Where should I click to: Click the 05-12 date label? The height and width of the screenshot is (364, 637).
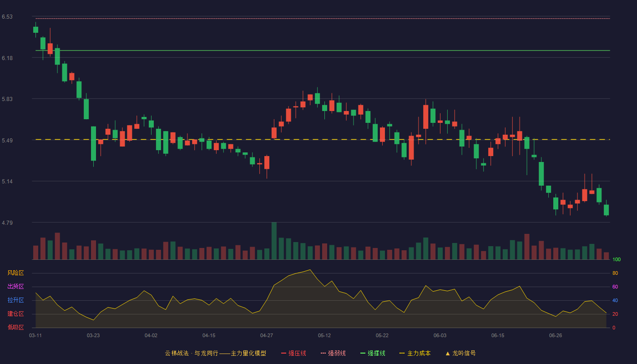click(324, 335)
